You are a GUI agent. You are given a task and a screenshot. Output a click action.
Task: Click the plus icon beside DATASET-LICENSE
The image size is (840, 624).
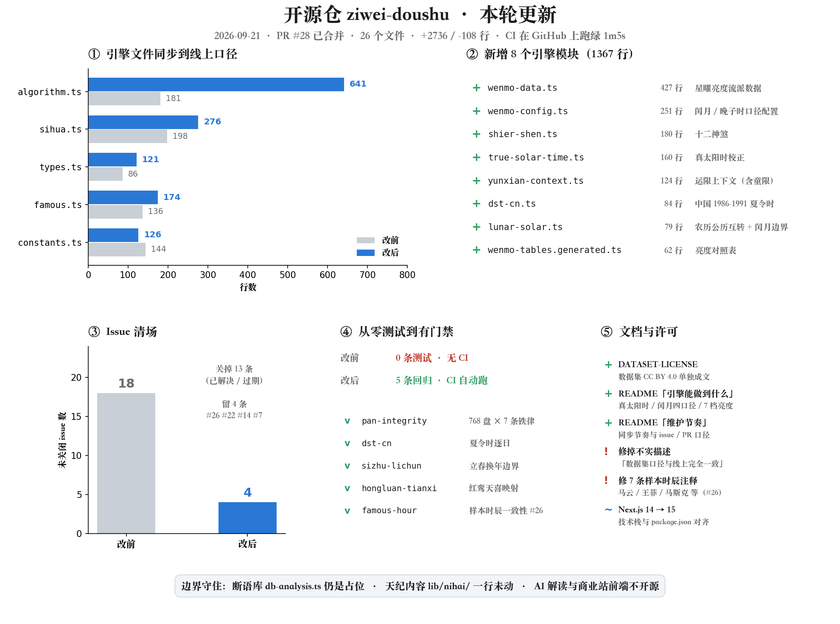(x=608, y=365)
